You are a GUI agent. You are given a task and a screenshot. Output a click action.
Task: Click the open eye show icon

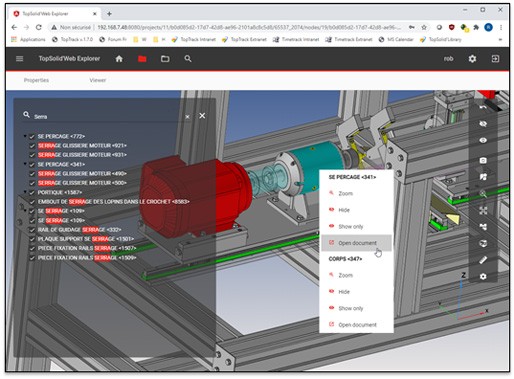[483, 140]
